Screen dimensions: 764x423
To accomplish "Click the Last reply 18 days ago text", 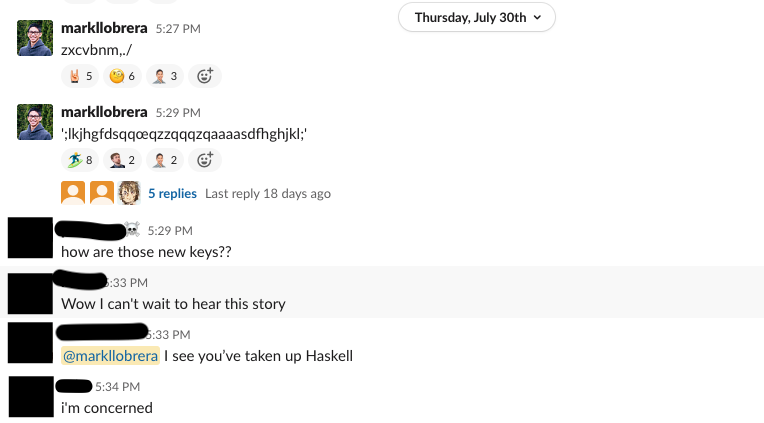I will pyautogui.click(x=267, y=193).
